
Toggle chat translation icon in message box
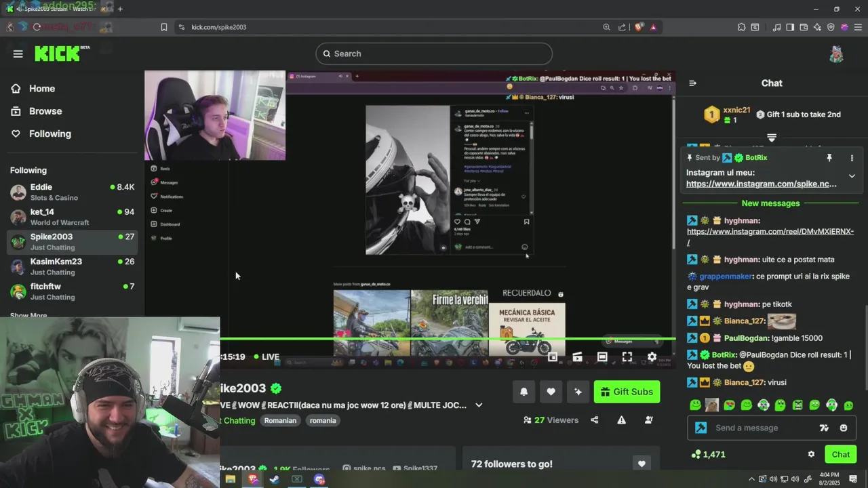[x=824, y=428]
